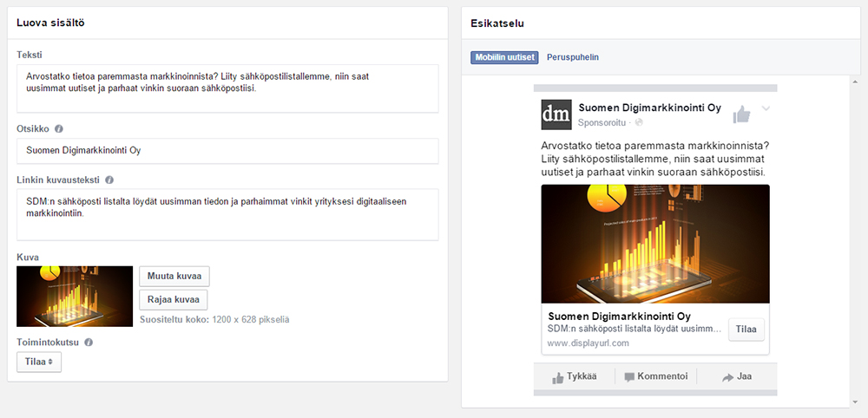Click the Suositeltu koko recommendation text
Image resolution: width=868 pixels, height=418 pixels.
tap(214, 320)
